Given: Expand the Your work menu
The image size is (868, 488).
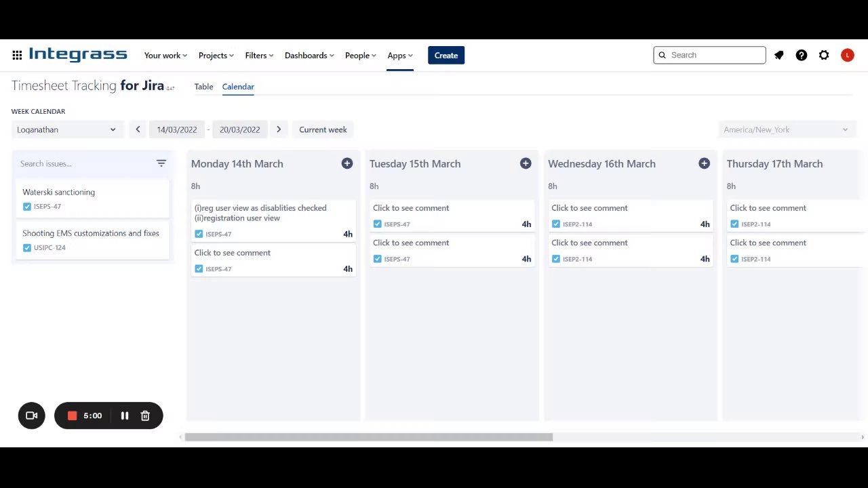Looking at the screenshot, I should click(165, 56).
